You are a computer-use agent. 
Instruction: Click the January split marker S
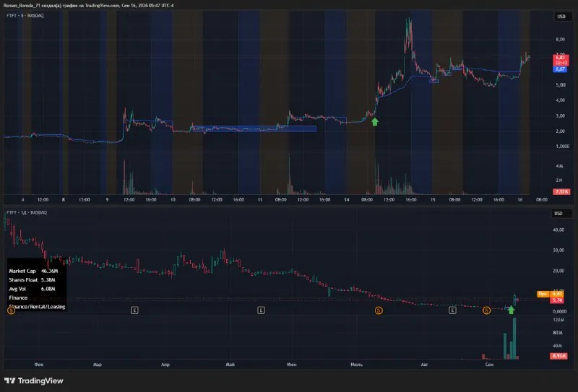pos(11,310)
